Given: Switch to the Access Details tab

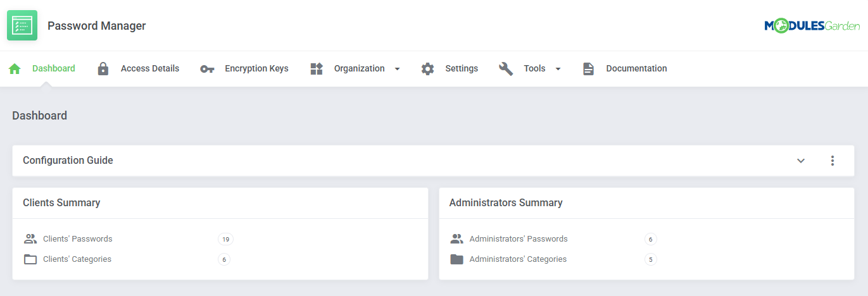Looking at the screenshot, I should (x=150, y=68).
